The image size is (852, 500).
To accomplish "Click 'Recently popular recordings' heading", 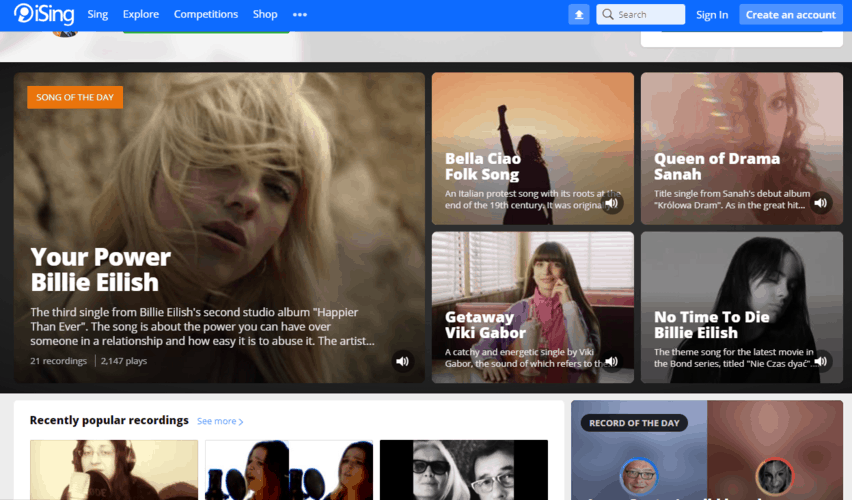I will 109,420.
